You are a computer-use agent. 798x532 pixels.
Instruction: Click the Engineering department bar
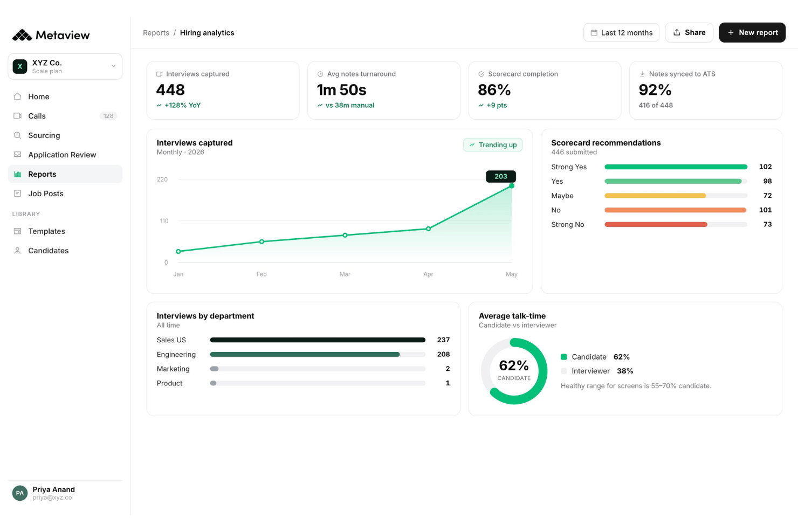[x=305, y=355]
